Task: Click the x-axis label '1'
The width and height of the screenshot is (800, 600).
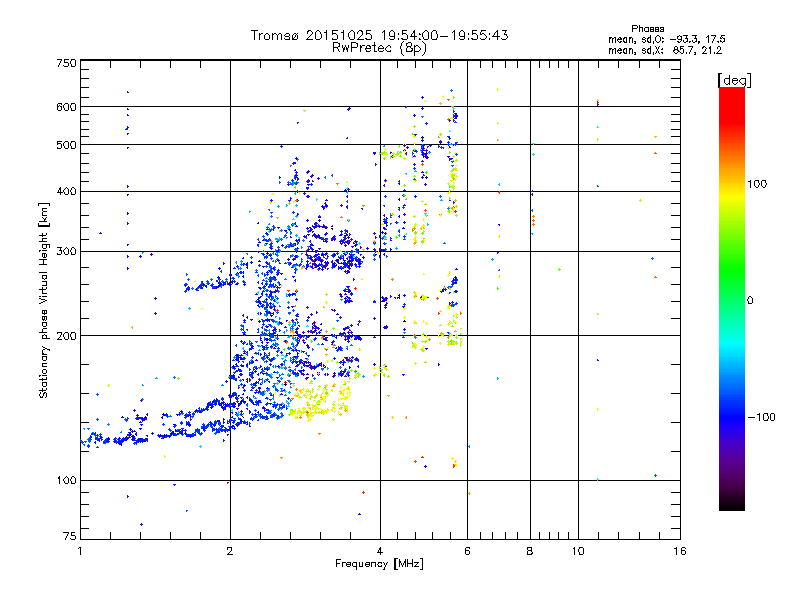Action: (80, 551)
